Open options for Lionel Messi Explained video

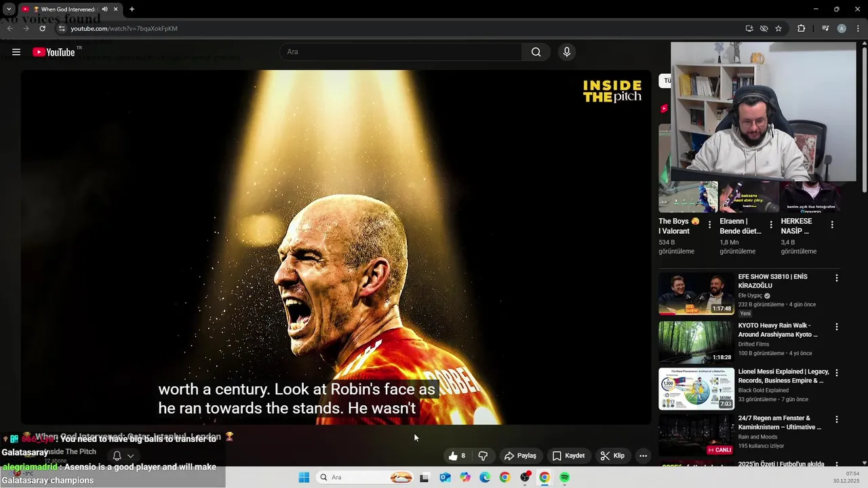coord(836,373)
